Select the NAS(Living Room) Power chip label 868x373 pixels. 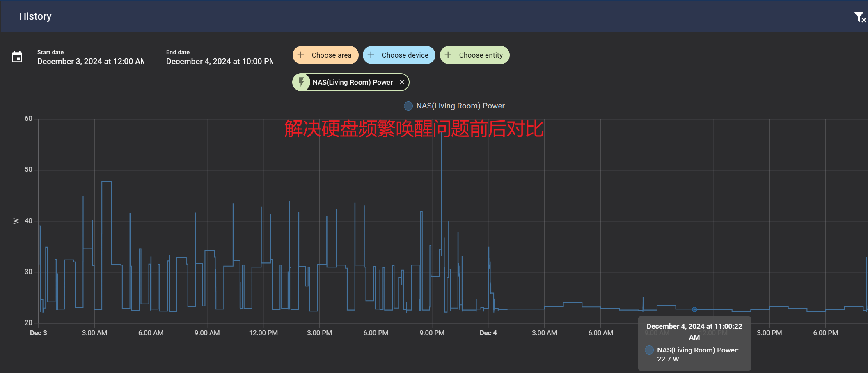353,82
